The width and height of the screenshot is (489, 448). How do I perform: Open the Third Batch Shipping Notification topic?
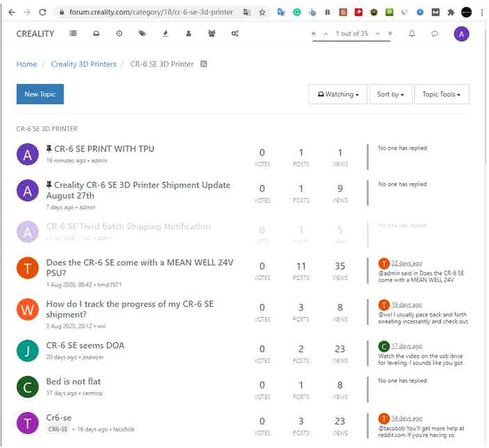pos(128,226)
